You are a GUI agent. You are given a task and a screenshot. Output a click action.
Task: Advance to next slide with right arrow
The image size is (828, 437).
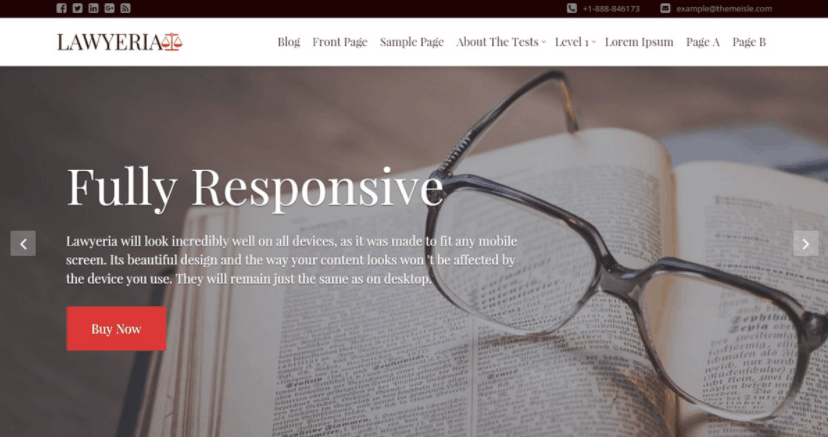tap(806, 243)
